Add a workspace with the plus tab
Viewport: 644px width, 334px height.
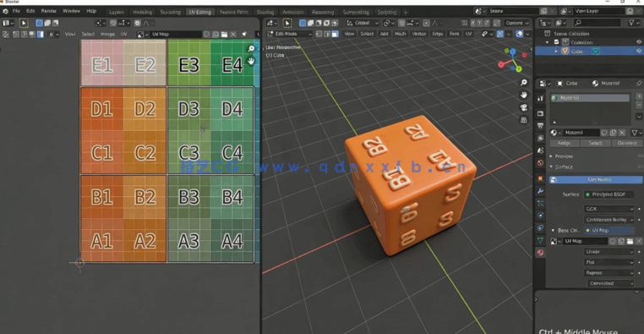click(x=406, y=12)
